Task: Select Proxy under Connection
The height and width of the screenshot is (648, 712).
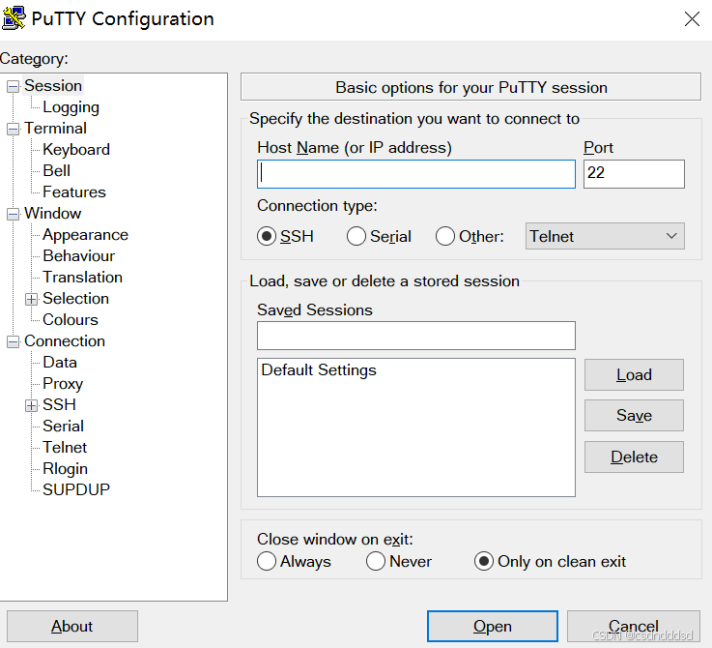Action: click(62, 383)
